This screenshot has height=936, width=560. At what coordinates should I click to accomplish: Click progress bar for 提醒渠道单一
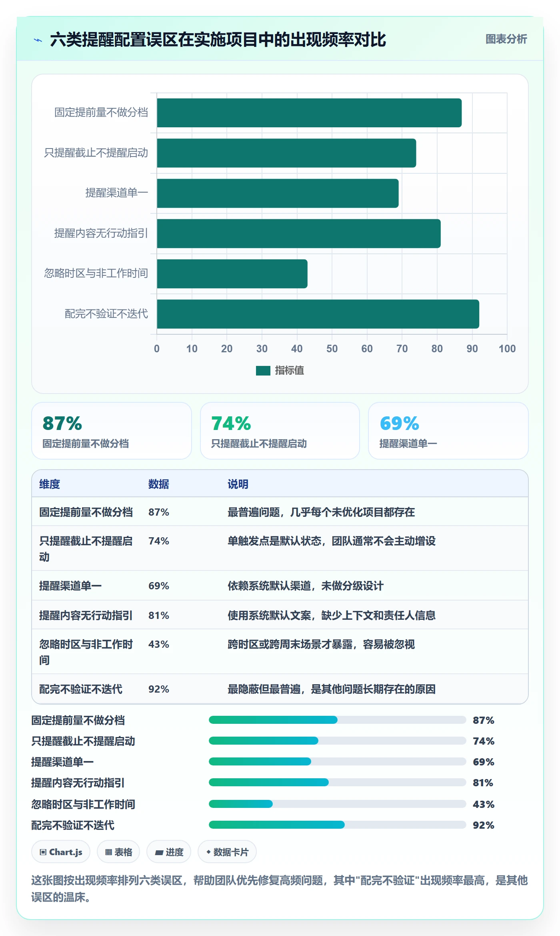pyautogui.click(x=337, y=761)
